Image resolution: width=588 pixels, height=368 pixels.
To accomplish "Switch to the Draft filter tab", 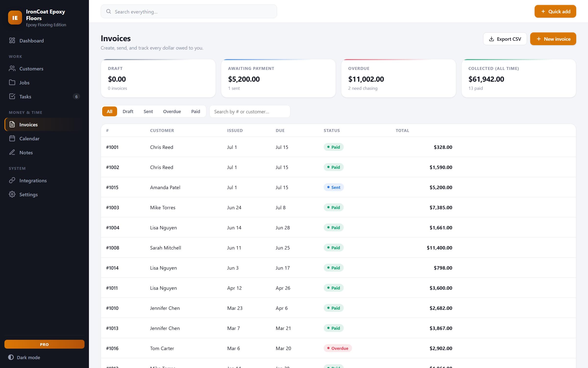I will pyautogui.click(x=128, y=111).
